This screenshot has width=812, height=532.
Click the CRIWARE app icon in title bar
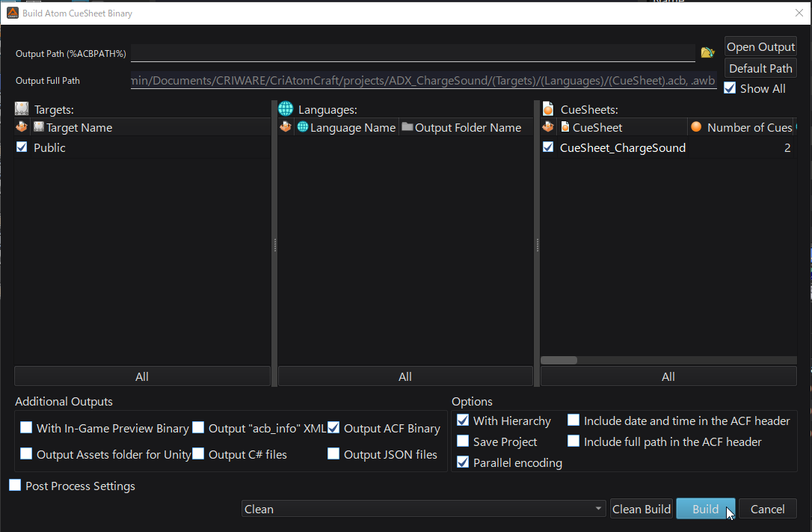(x=13, y=13)
